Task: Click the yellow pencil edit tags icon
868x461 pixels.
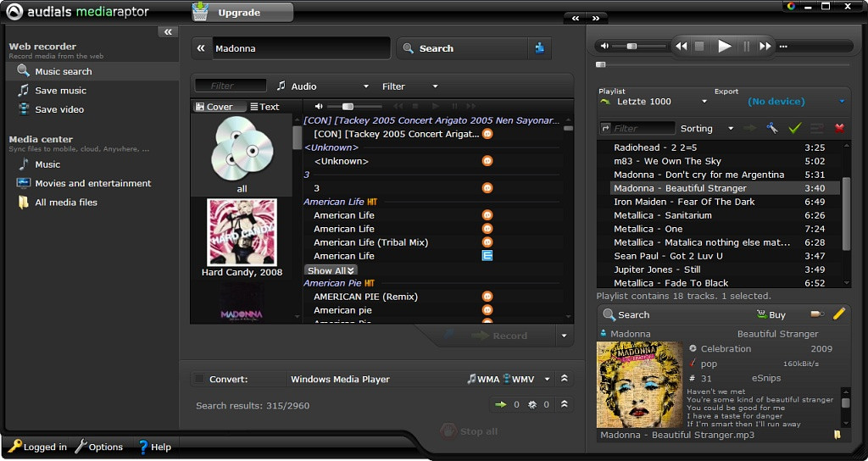Action: pyautogui.click(x=838, y=314)
